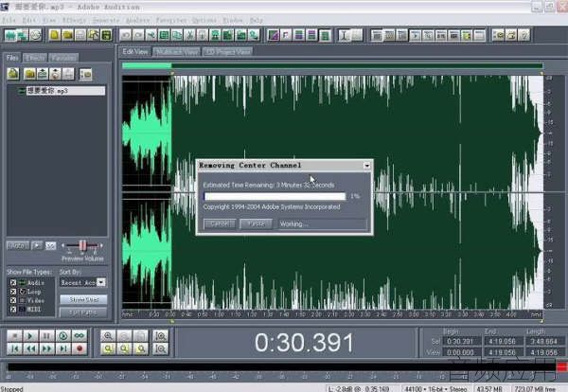Create a new file with toolbar icon
Image resolution: width=568 pixels, height=392 pixels.
tap(55, 35)
